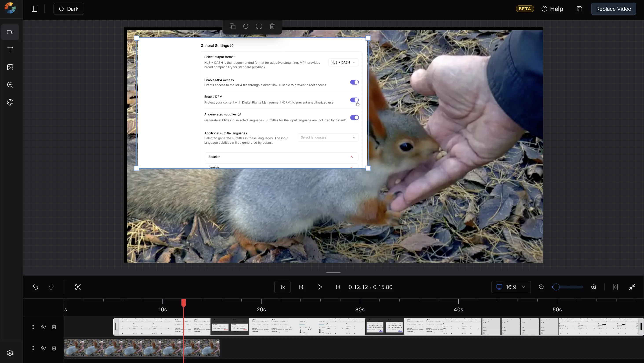Save the project with the floppy disk icon
The height and width of the screenshot is (363, 644).
click(580, 9)
